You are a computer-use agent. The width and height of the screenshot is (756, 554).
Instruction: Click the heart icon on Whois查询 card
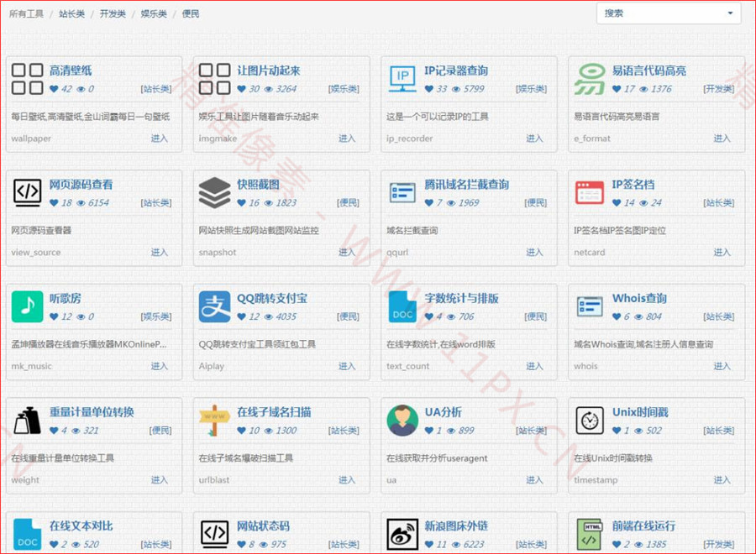[617, 316]
